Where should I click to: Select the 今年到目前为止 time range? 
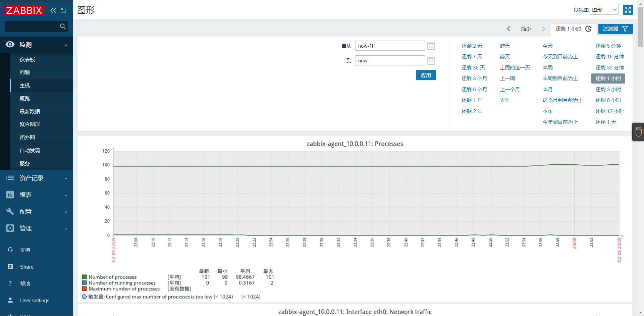(x=560, y=122)
